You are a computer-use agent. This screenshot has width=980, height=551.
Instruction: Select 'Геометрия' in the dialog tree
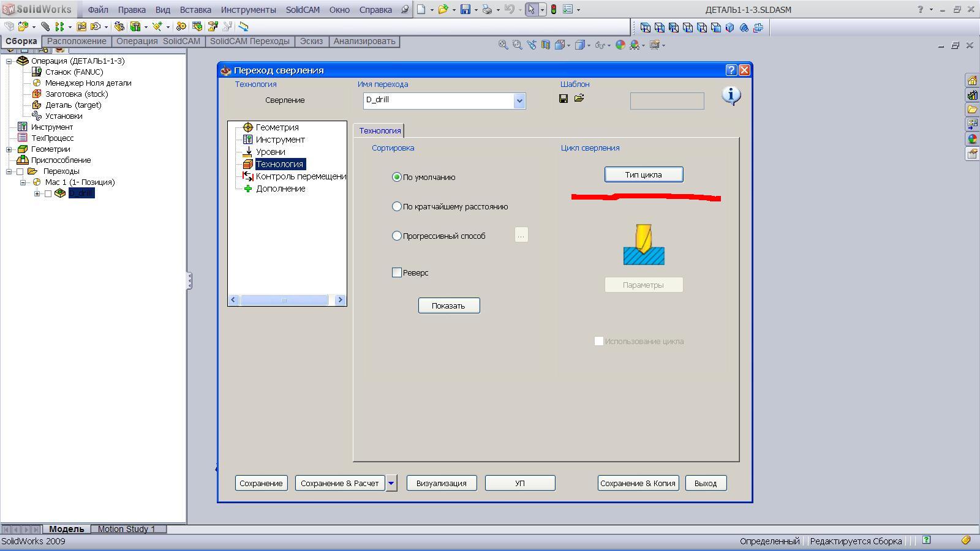[277, 127]
